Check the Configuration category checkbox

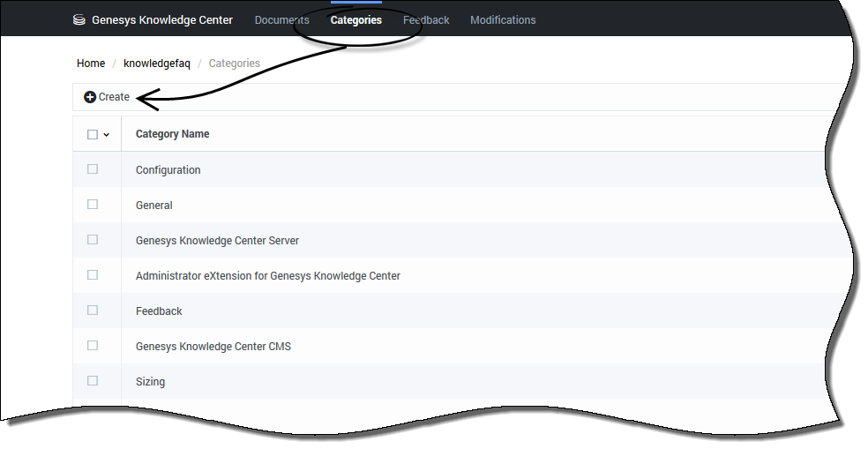coord(93,169)
